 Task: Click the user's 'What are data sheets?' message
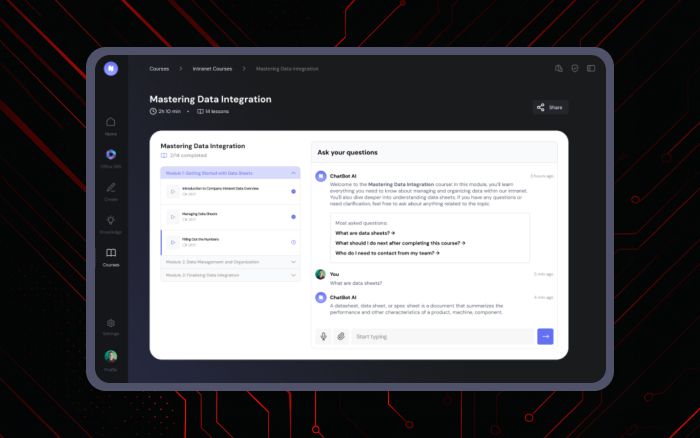[356, 283]
